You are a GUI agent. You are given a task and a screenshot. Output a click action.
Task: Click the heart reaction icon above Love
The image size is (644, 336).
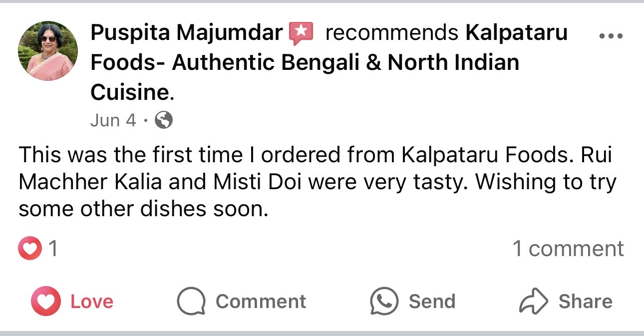tap(30, 249)
